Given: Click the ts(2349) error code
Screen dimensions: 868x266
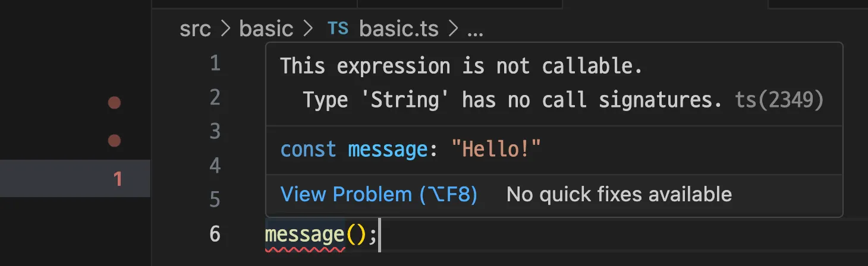Looking at the screenshot, I should 779,100.
